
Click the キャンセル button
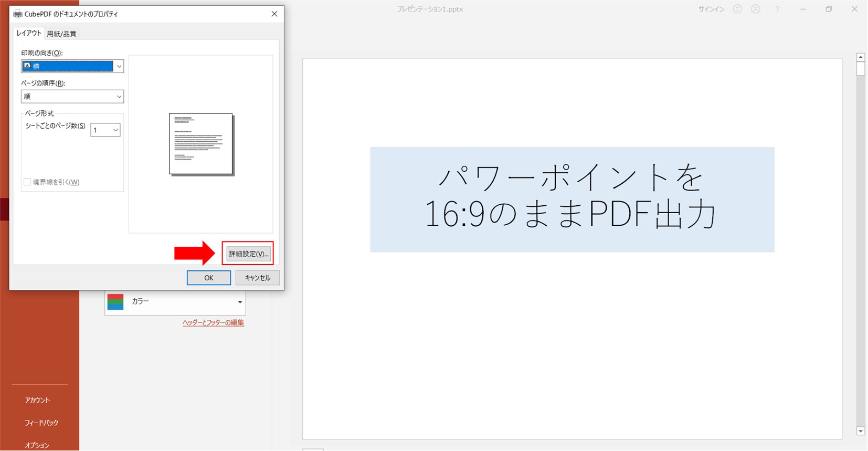pyautogui.click(x=258, y=278)
